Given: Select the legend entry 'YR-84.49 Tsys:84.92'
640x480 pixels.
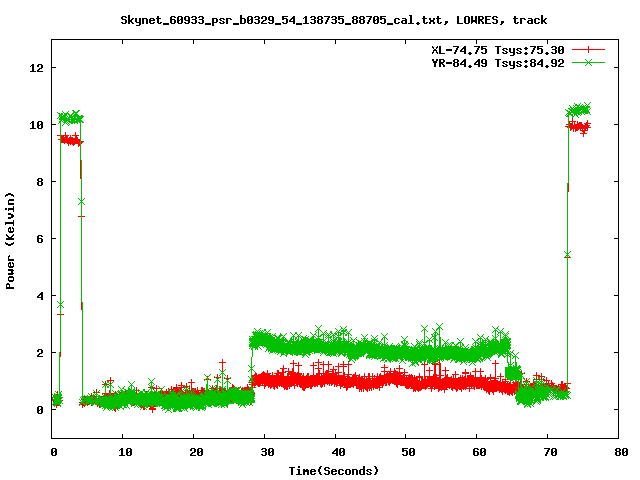Looking at the screenshot, I should (x=498, y=63).
